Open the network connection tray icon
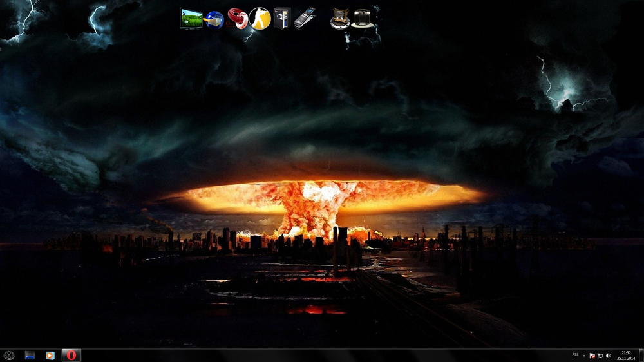This screenshot has height=362, width=644. point(600,355)
